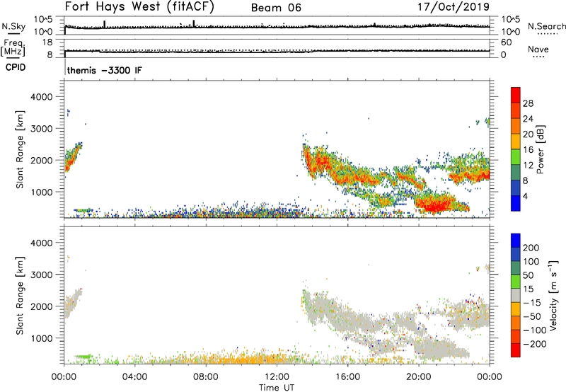Click the "-15" velocity colorbar label
566x392 pixels.
(x=532, y=303)
